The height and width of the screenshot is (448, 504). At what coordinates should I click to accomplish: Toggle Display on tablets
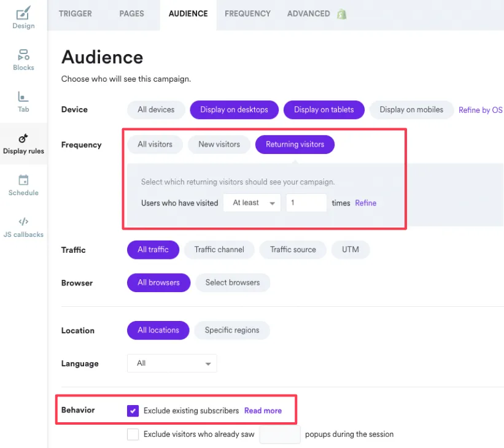pyautogui.click(x=324, y=110)
